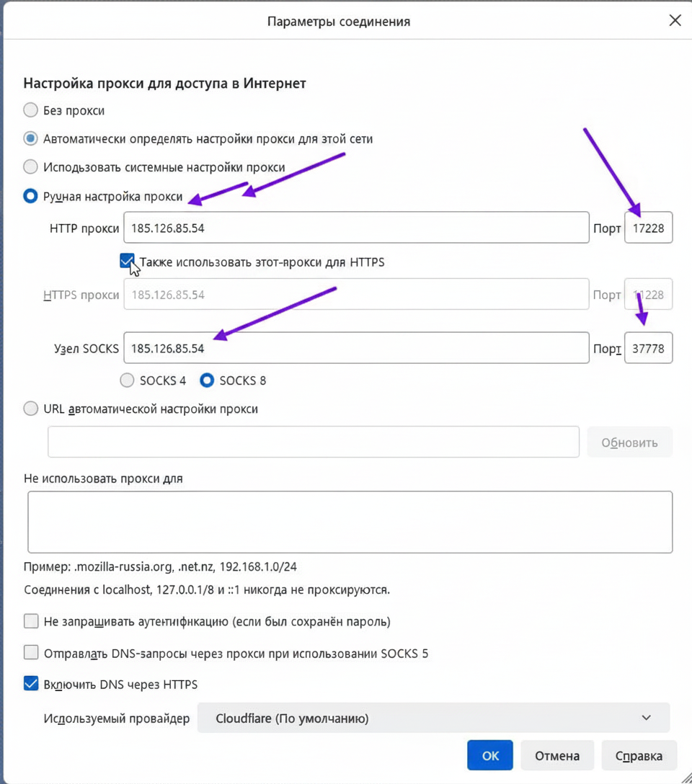
Task: Click the SOCKS port field
Action: pyautogui.click(x=648, y=348)
